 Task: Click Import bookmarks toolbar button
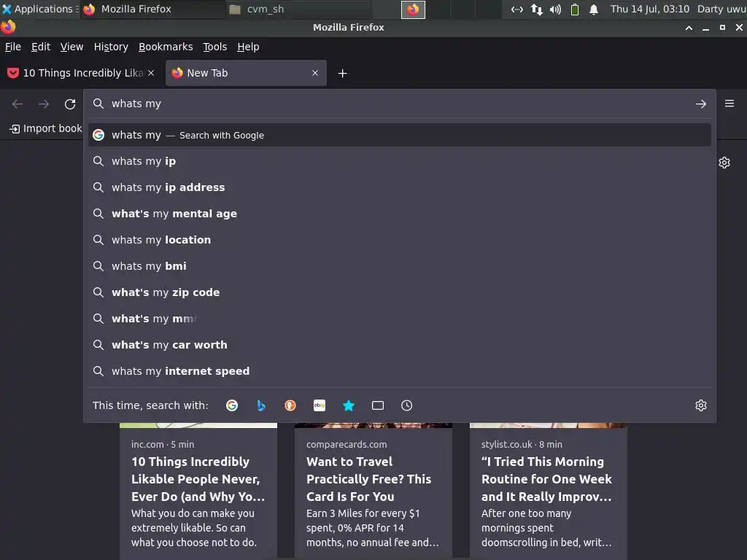pyautogui.click(x=46, y=128)
